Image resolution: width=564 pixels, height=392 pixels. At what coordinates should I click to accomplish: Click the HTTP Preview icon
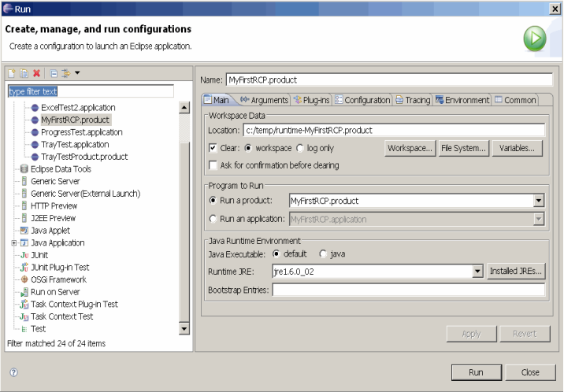24,206
